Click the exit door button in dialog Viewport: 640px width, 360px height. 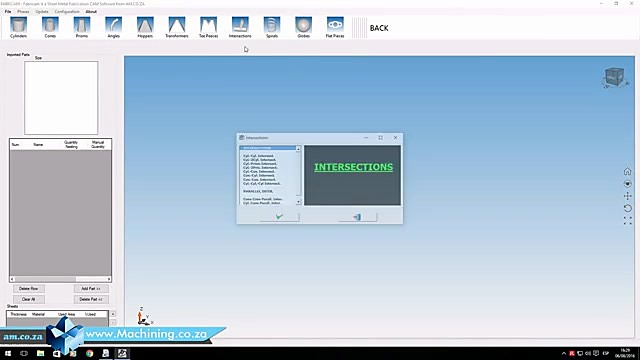pyautogui.click(x=357, y=217)
